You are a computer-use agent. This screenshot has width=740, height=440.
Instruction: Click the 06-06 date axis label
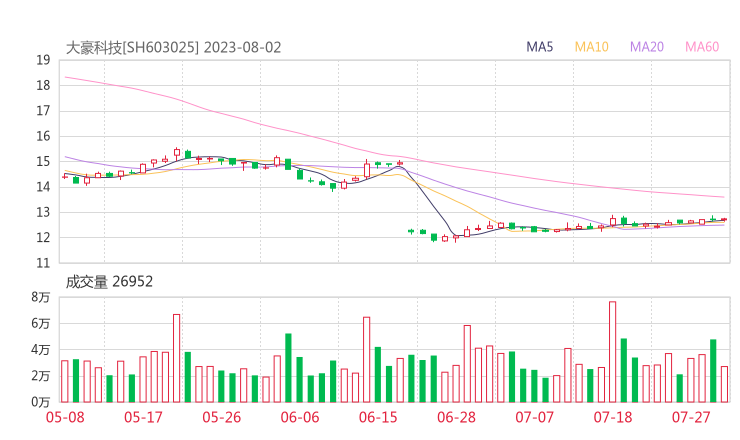pyautogui.click(x=300, y=417)
